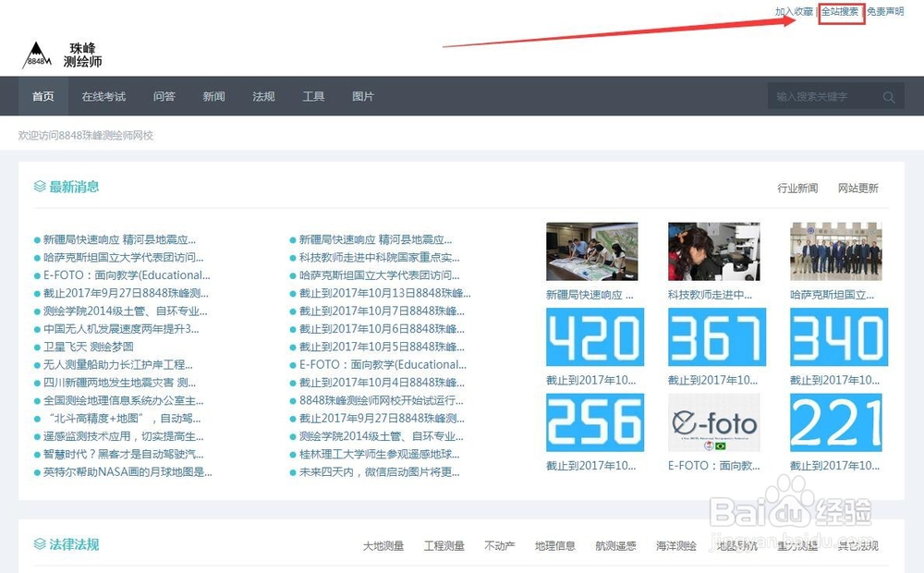Click the icon beside 法律法规 heading
The image size is (924, 573).
coord(39,544)
